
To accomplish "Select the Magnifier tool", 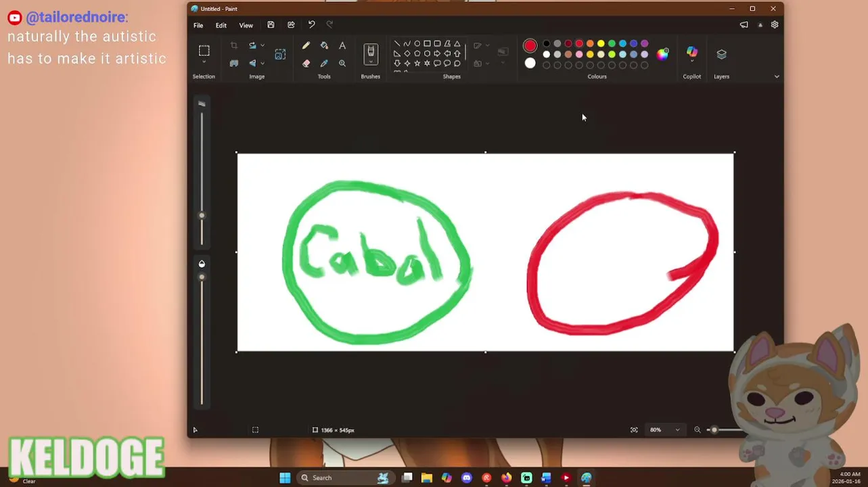I will click(x=342, y=64).
